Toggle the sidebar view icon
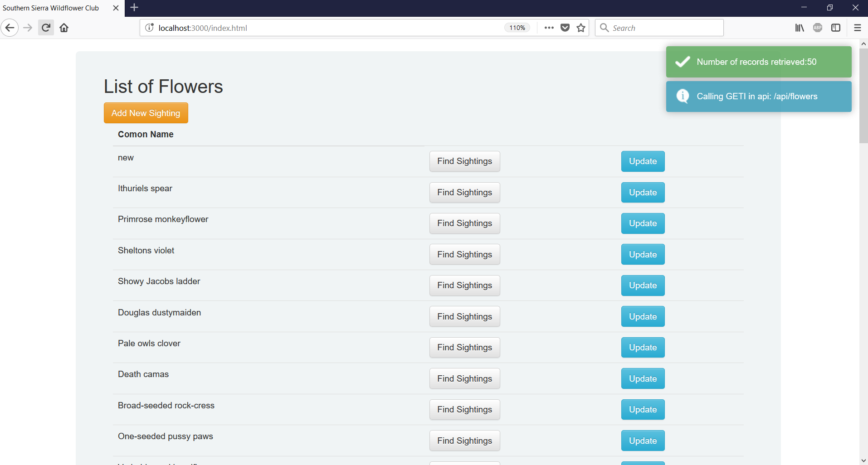Image resolution: width=868 pixels, height=465 pixels. click(x=836, y=28)
